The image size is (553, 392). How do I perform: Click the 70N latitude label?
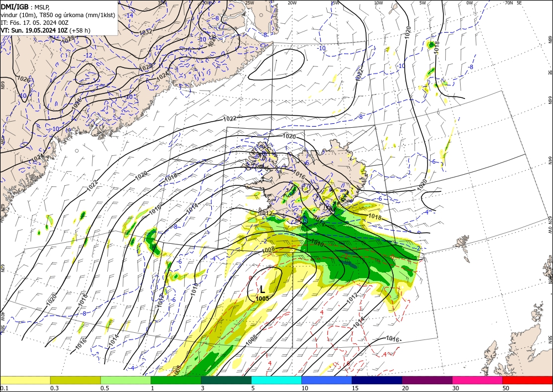[x=509, y=2]
